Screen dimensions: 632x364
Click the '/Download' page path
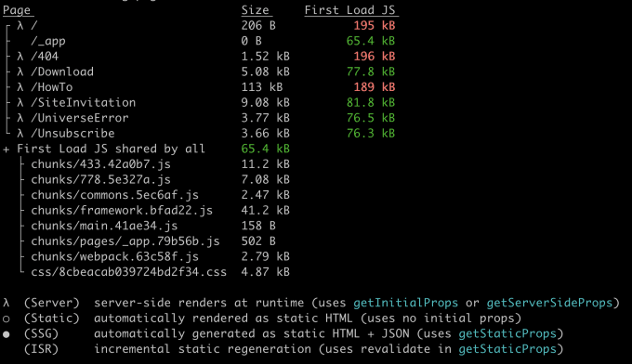coord(62,71)
